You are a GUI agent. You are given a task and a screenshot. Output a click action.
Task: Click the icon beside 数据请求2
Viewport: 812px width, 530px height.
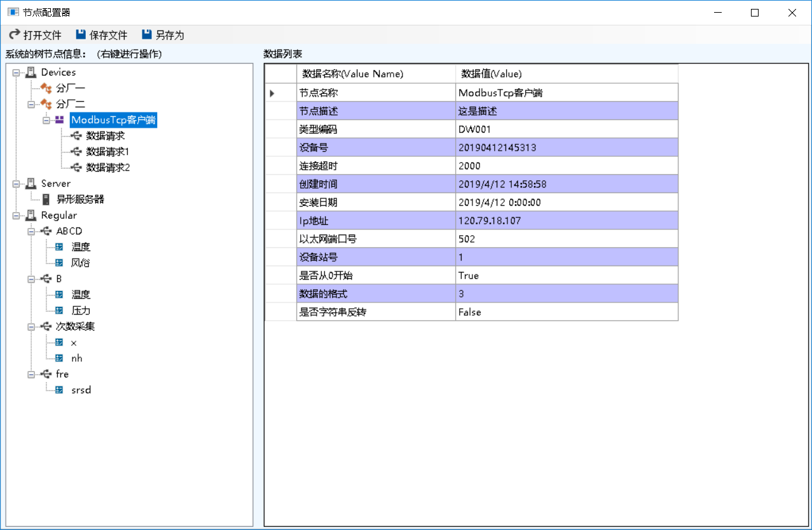[x=76, y=168]
